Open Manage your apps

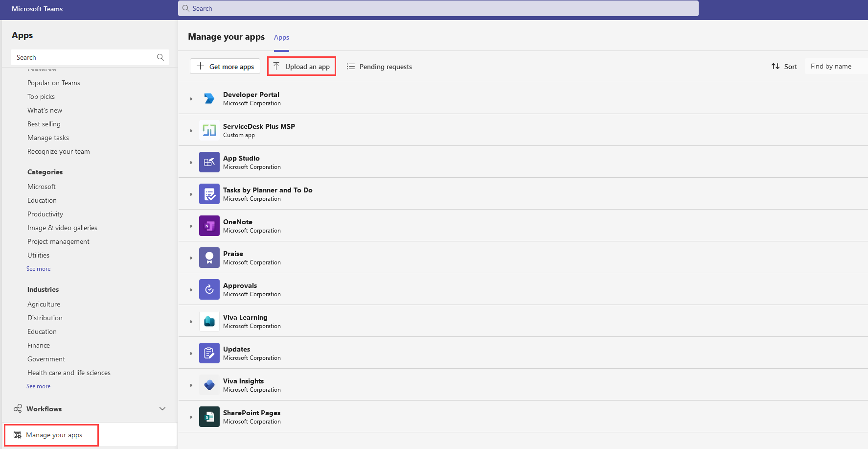51,435
